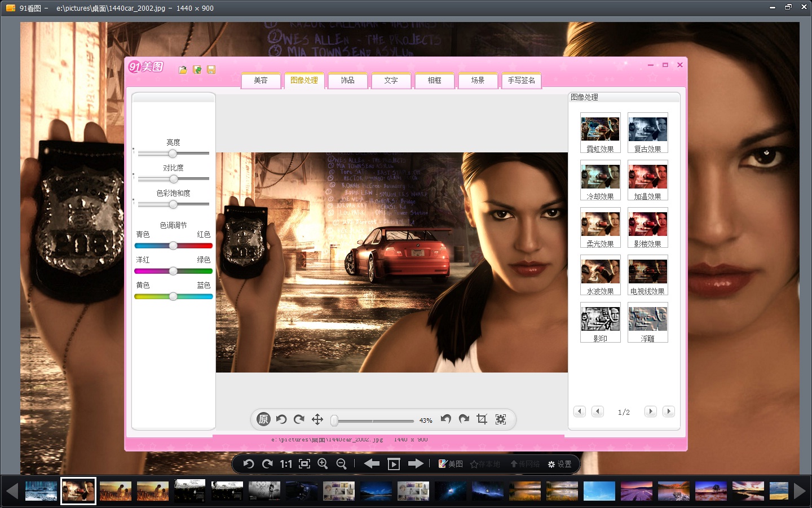Viewport: 812px width, 508px height.
Task: Redo the edit in the editor
Action: click(464, 419)
